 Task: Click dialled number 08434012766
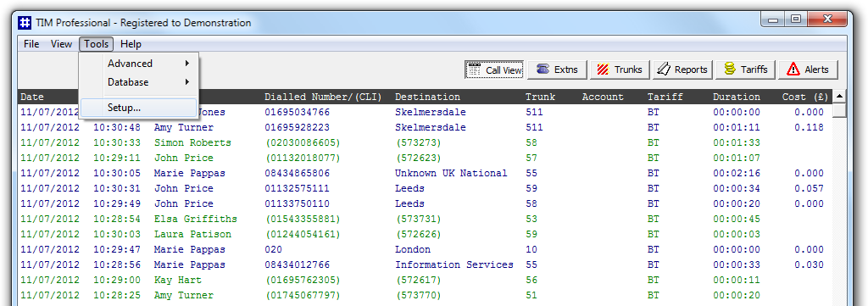point(297,264)
